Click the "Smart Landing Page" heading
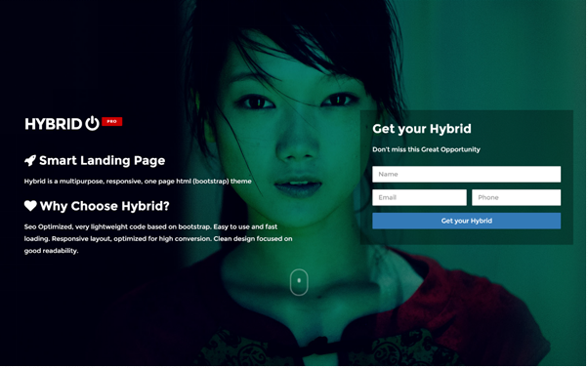The height and width of the screenshot is (368, 588). click(102, 160)
